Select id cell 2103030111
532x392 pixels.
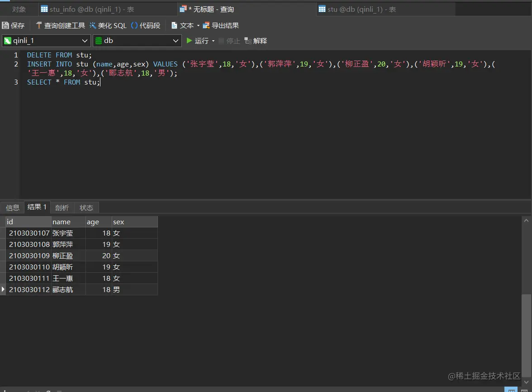29,278
